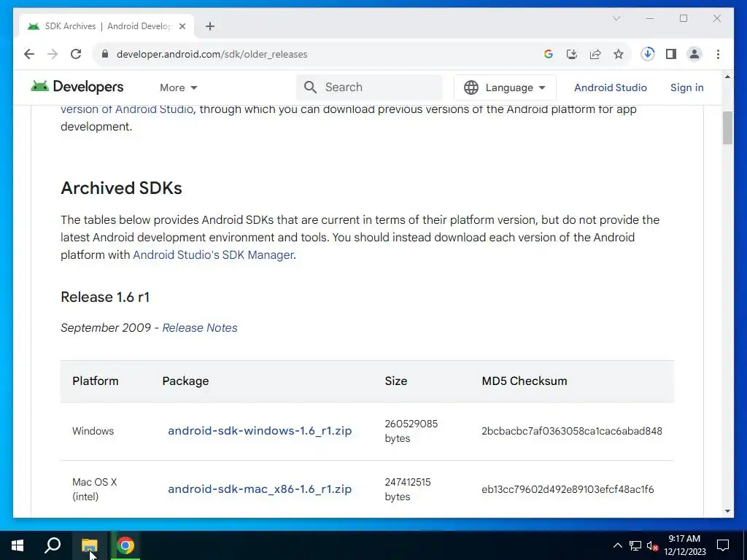Click the Mac checksum eb13cc79602d492e89103efcf48ac1f6

[x=568, y=489]
